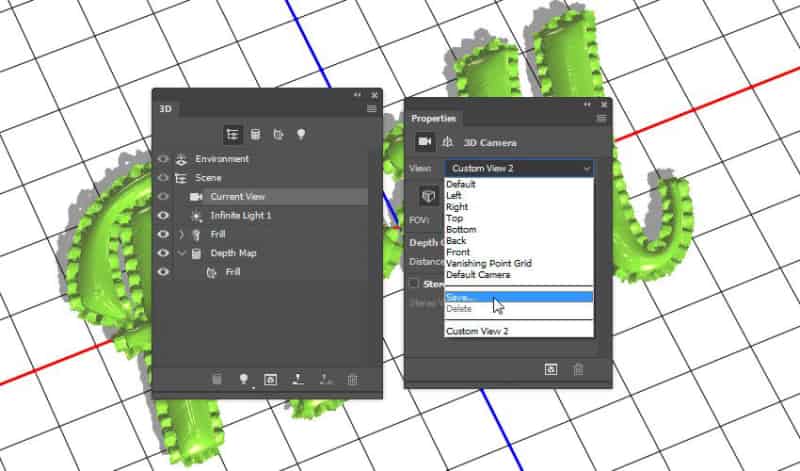This screenshot has width=800, height=471.
Task: Hide the Infinite Light 1 item
Action: [x=163, y=215]
